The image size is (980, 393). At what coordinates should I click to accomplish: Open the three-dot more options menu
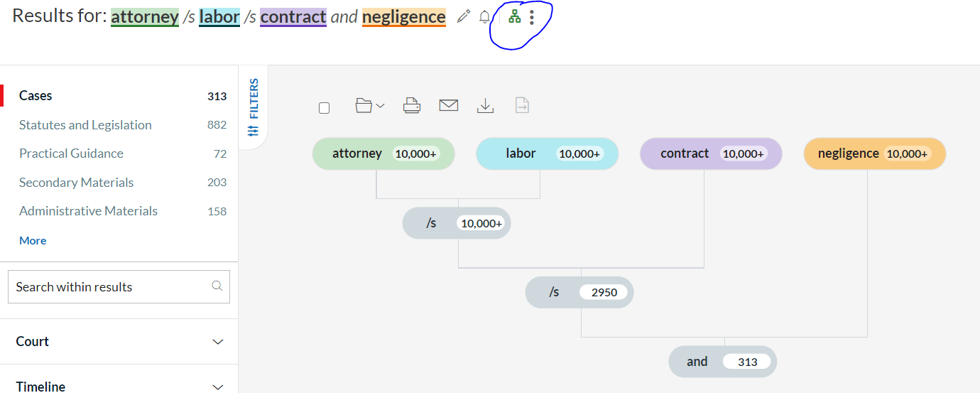pos(532,17)
